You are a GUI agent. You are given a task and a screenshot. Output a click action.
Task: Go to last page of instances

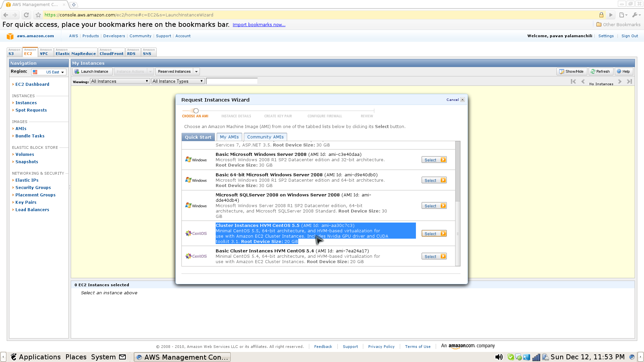pyautogui.click(x=629, y=81)
